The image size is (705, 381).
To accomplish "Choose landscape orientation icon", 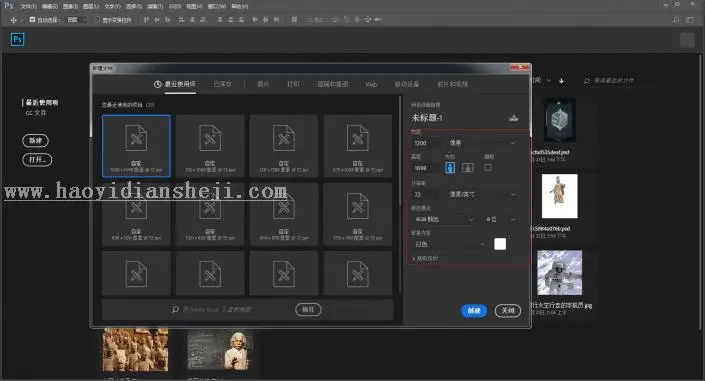I will pos(468,167).
